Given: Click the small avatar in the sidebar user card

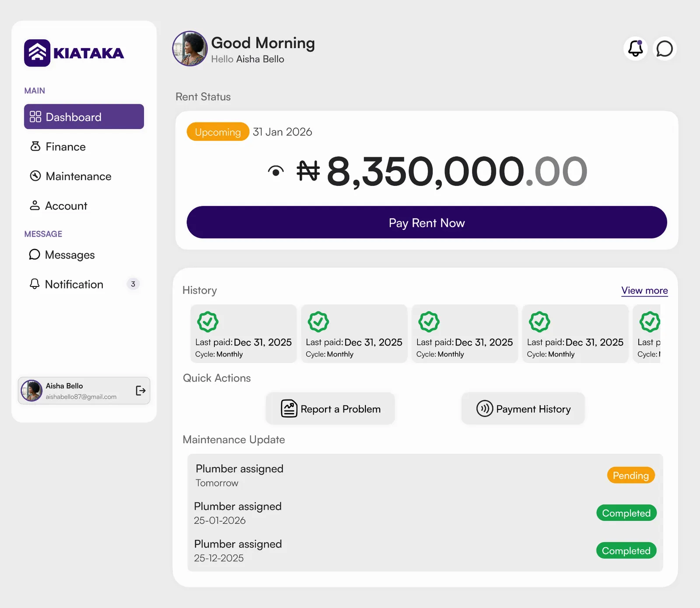Looking at the screenshot, I should coord(32,391).
